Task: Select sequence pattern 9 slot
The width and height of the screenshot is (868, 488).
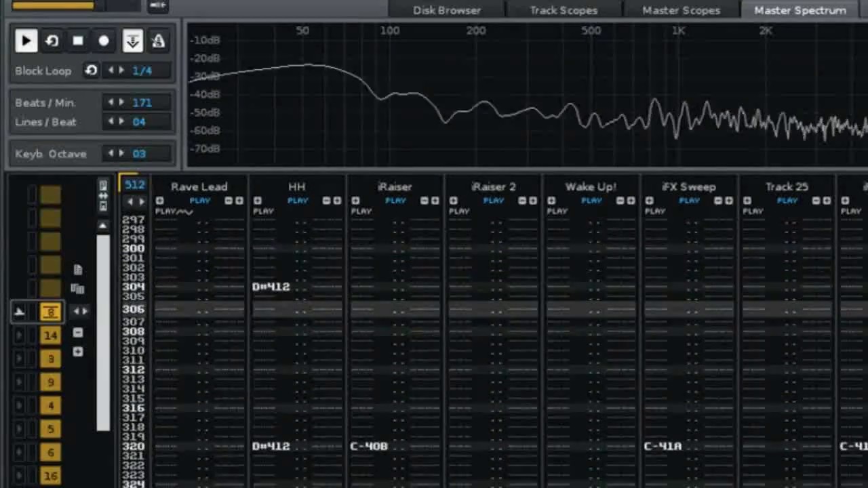Action: click(50, 382)
